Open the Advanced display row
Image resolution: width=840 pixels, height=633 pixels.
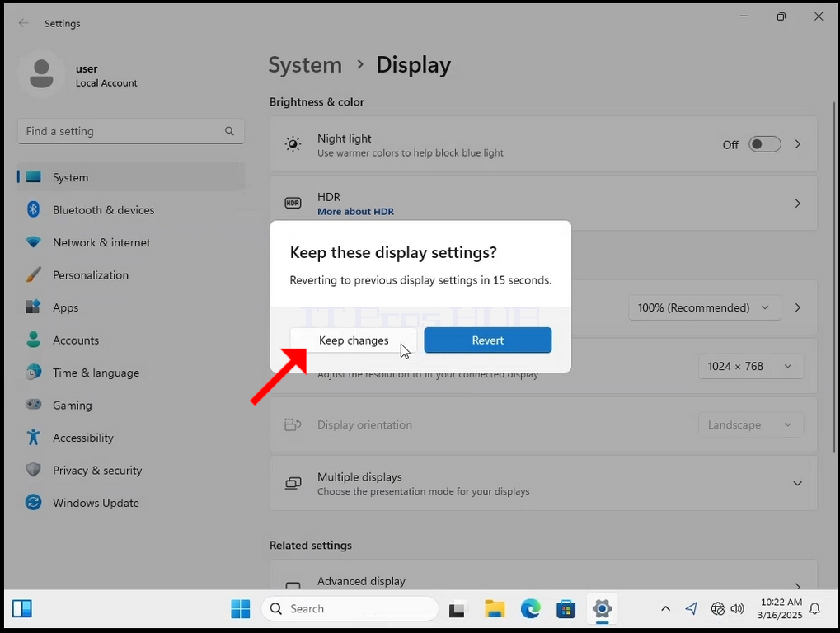543,575
